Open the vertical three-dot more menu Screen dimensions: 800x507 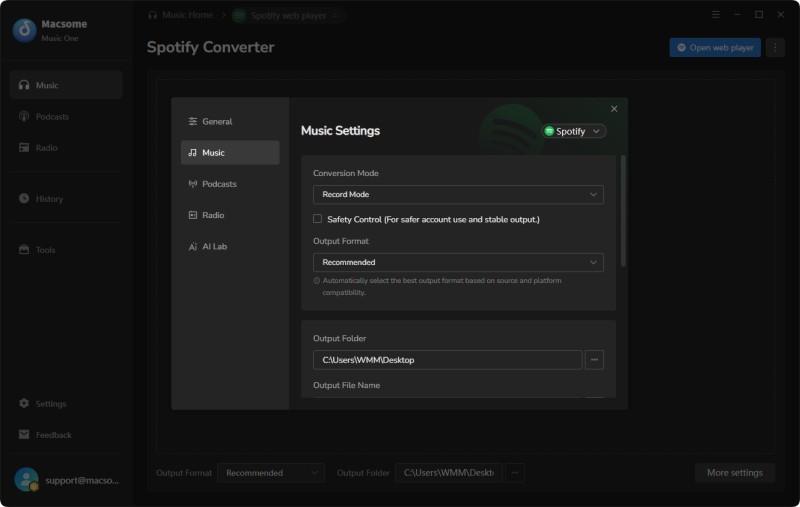coord(775,47)
